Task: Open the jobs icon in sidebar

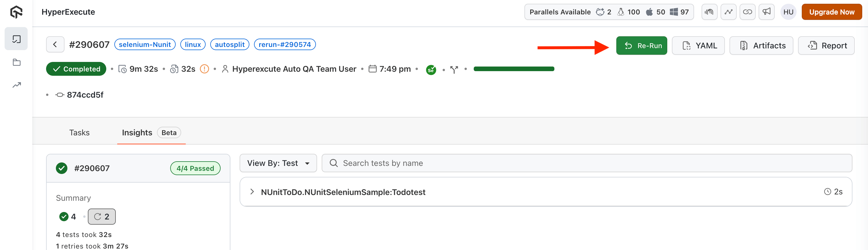Action: [16, 39]
